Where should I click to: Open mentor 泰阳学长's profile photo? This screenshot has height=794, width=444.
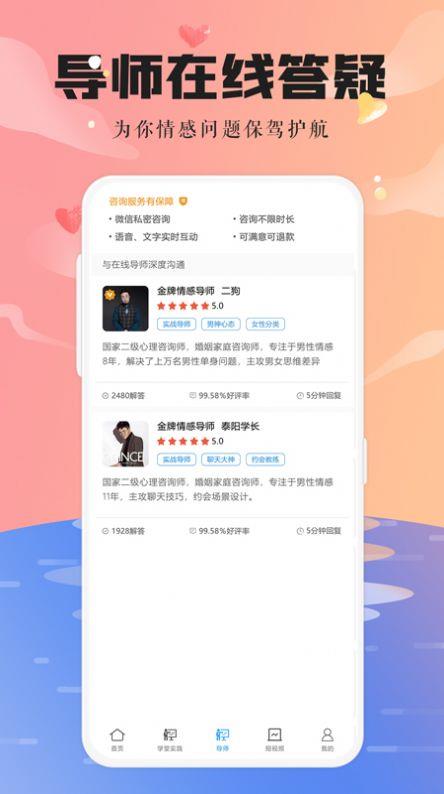tap(125, 444)
